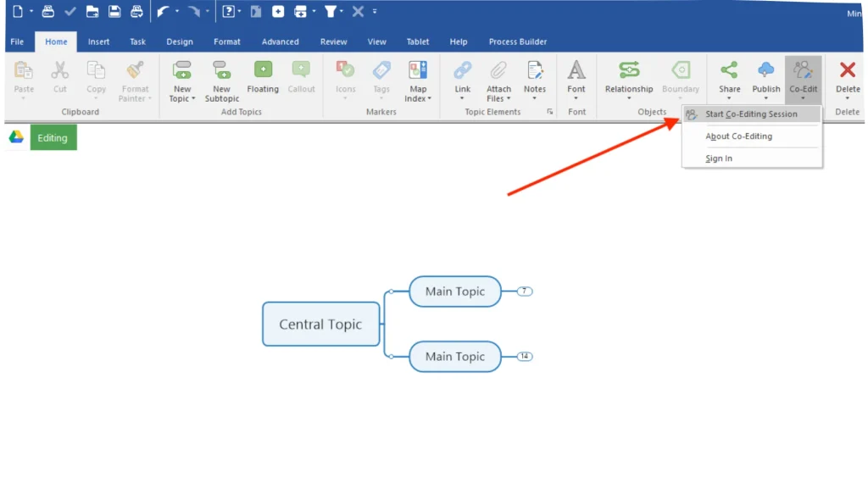This screenshot has height=488, width=868.
Task: Switch to the Design ribbon tab
Action: pos(179,41)
